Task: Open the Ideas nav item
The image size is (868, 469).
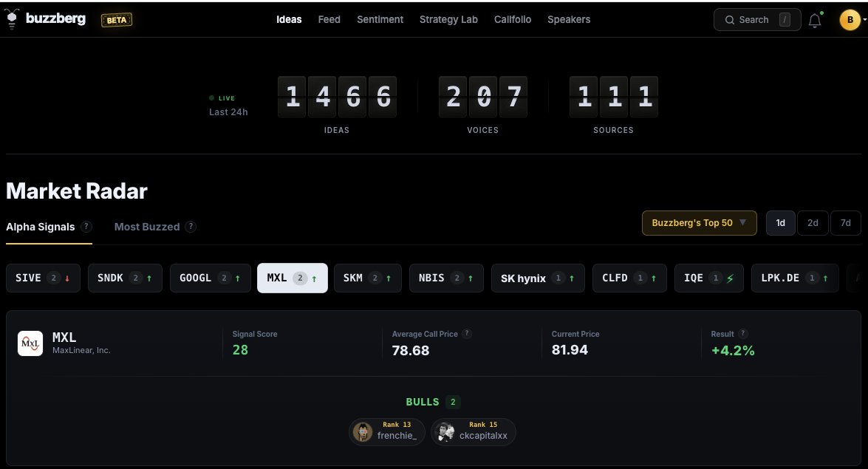Action: (289, 19)
